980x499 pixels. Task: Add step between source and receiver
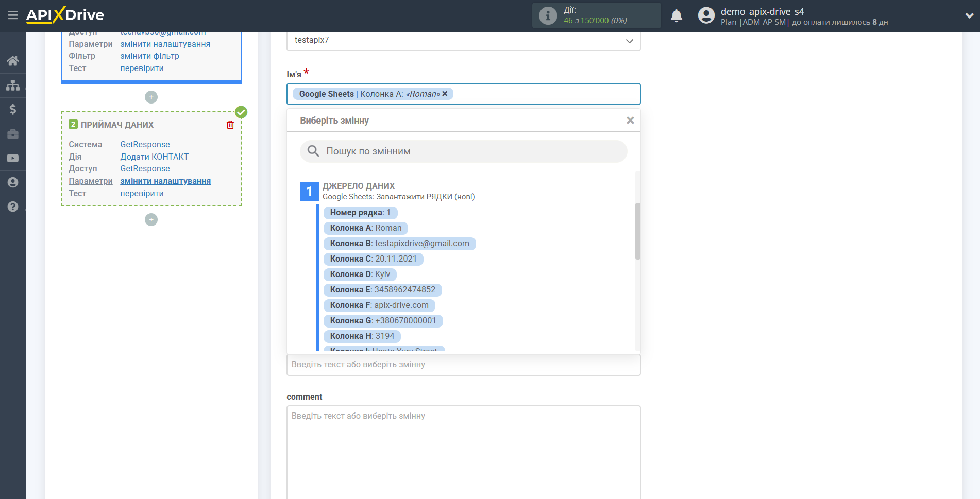pyautogui.click(x=151, y=97)
